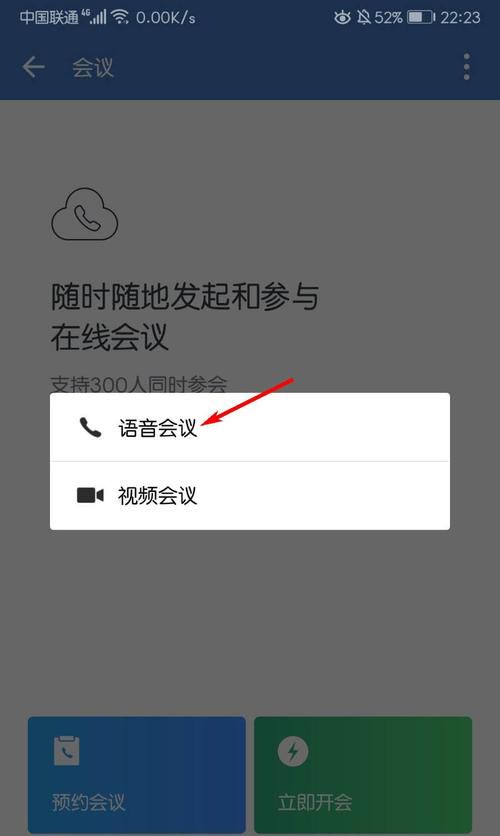
Task: Tap the WiFi signal icon in status bar
Action: click(x=120, y=17)
